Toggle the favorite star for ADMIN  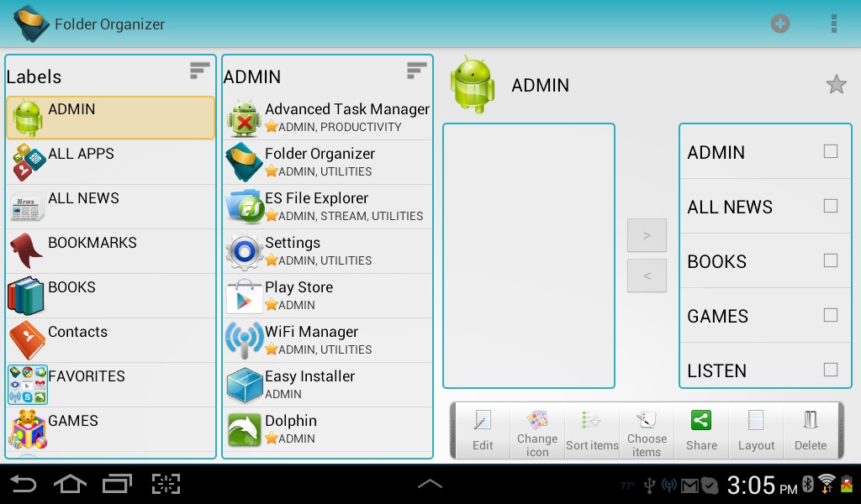836,85
